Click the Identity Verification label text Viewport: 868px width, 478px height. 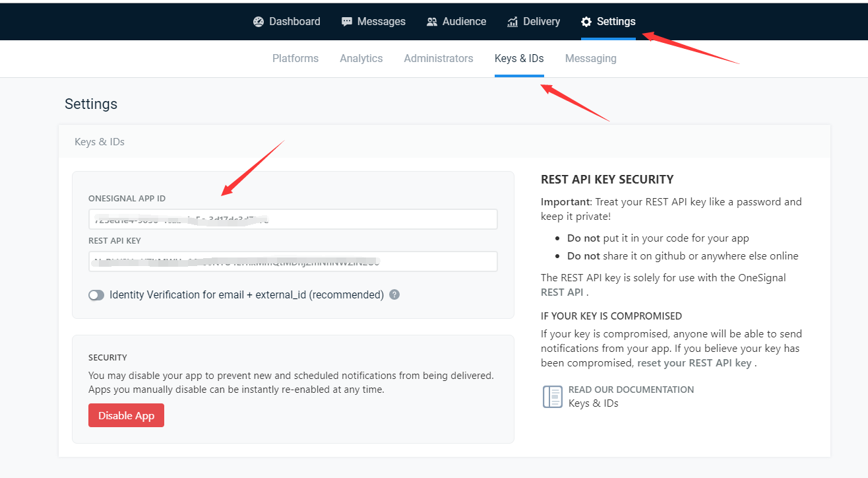point(247,295)
